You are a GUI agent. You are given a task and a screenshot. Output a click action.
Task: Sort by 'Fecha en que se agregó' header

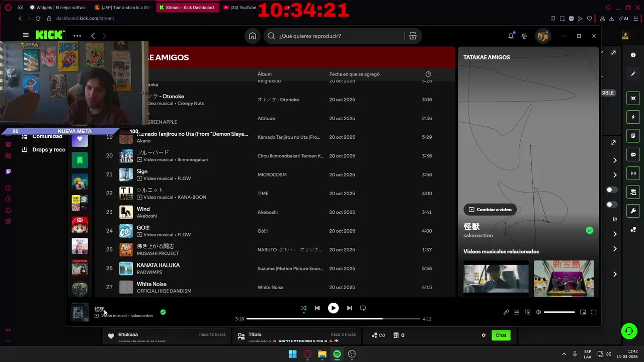coord(355,74)
